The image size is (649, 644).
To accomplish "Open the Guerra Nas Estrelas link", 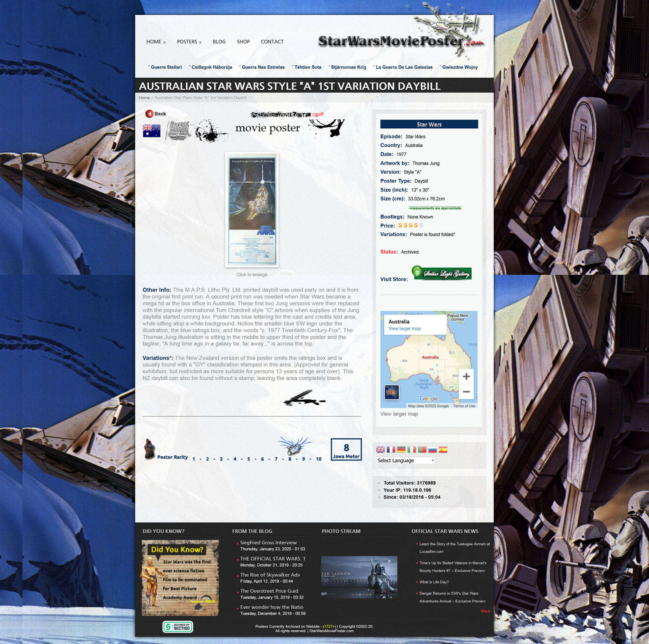I will tap(263, 67).
